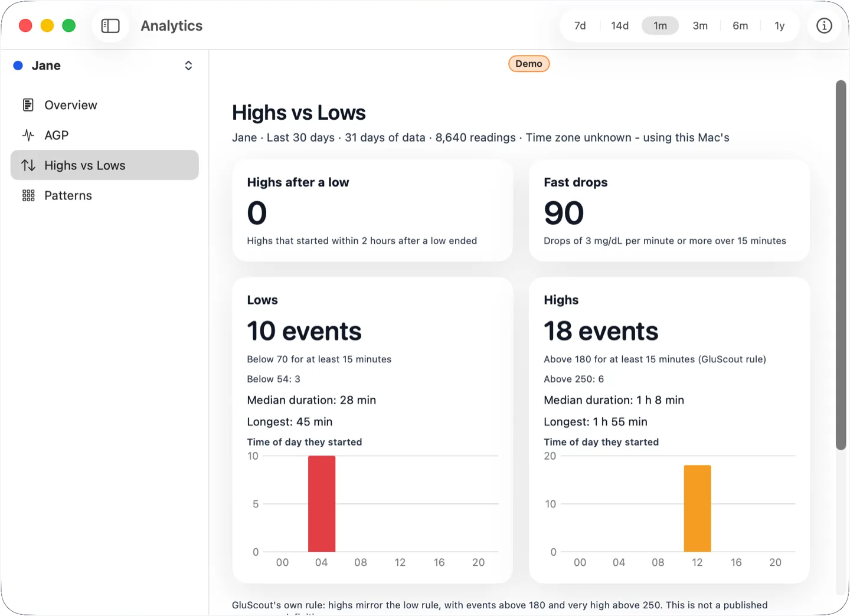Click the Highs vs Lows page heading
This screenshot has width=850, height=616.
[299, 113]
